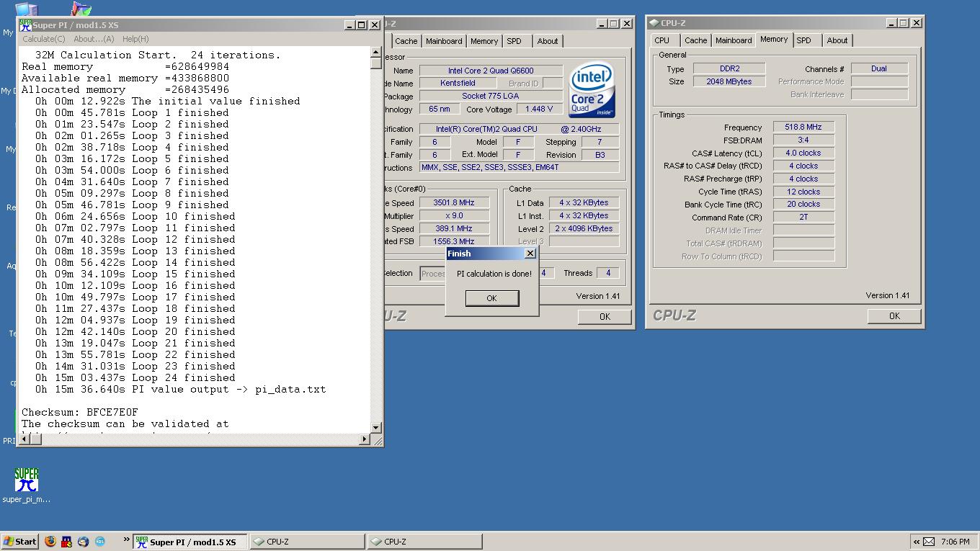Click OK in the CPU-Z Memory window

tap(894, 315)
